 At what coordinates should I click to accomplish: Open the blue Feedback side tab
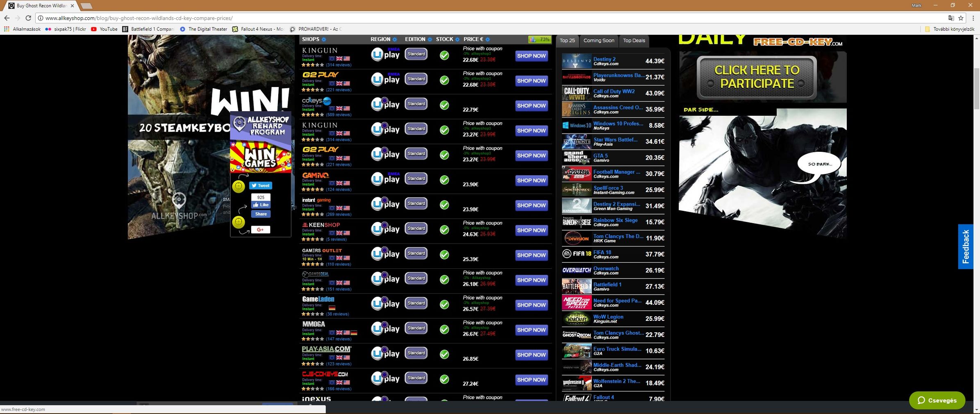pos(966,247)
